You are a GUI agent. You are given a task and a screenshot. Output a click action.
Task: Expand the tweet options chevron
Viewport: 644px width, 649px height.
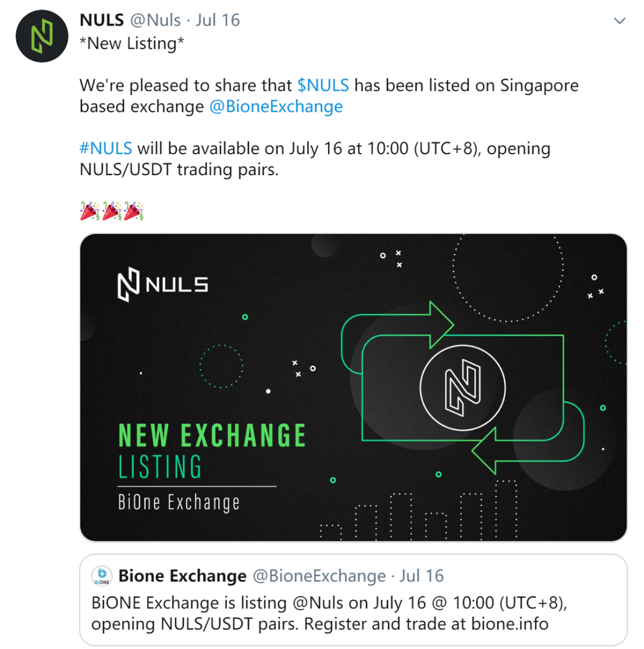point(619,21)
